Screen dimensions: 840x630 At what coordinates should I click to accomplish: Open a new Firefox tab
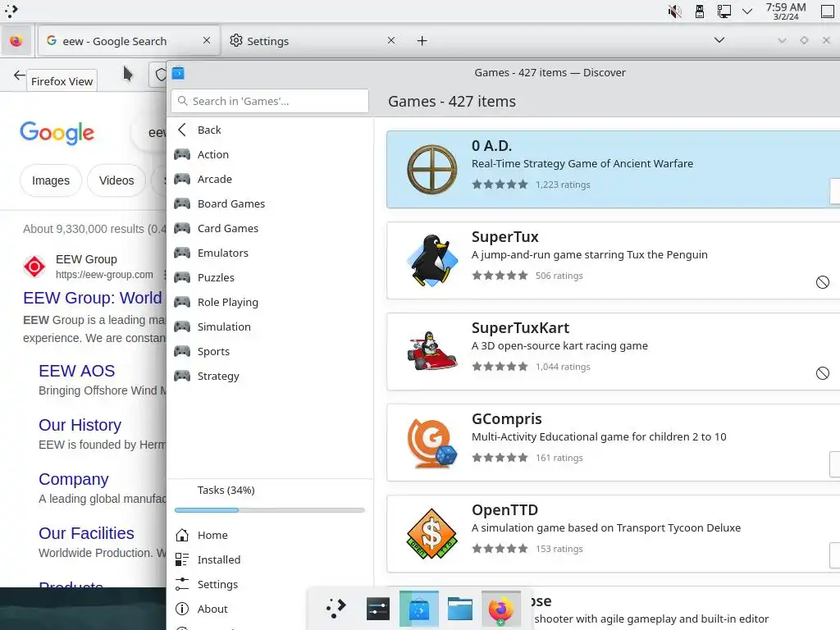coord(422,41)
